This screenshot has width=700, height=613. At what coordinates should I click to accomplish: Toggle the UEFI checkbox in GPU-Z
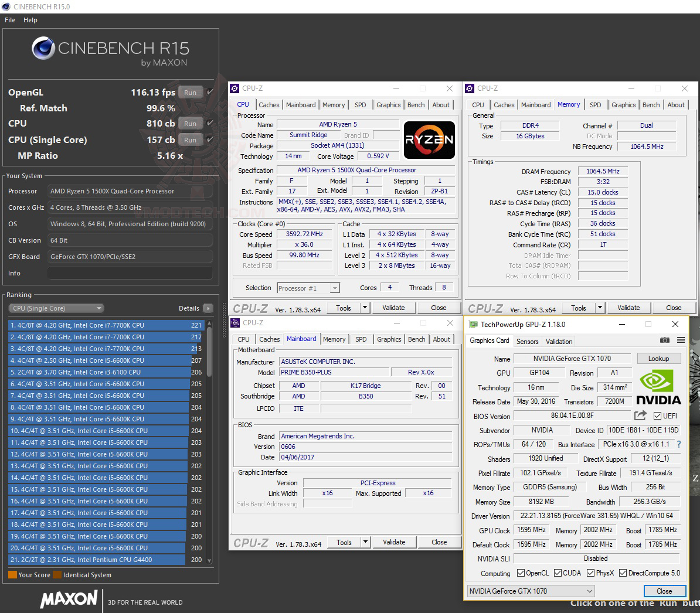(x=658, y=416)
